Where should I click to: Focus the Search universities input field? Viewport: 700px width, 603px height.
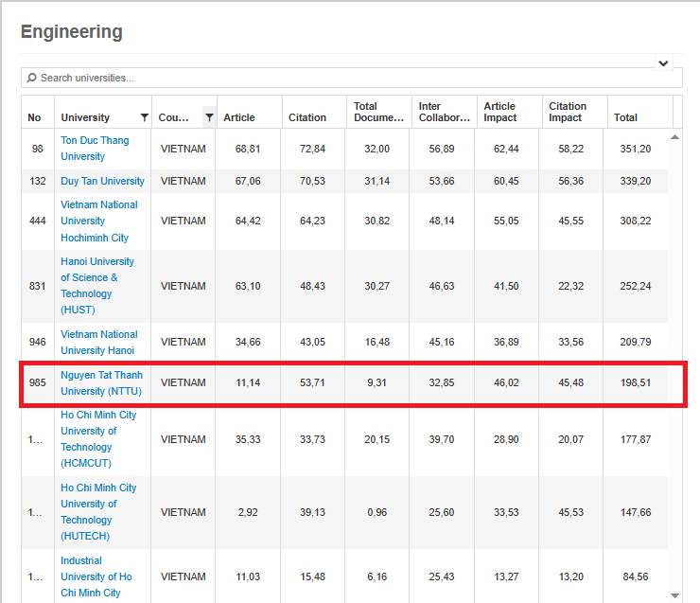pos(352,78)
